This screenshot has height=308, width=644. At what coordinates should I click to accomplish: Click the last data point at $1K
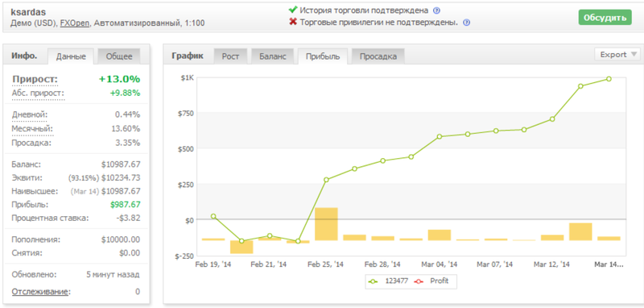pyautogui.click(x=609, y=79)
